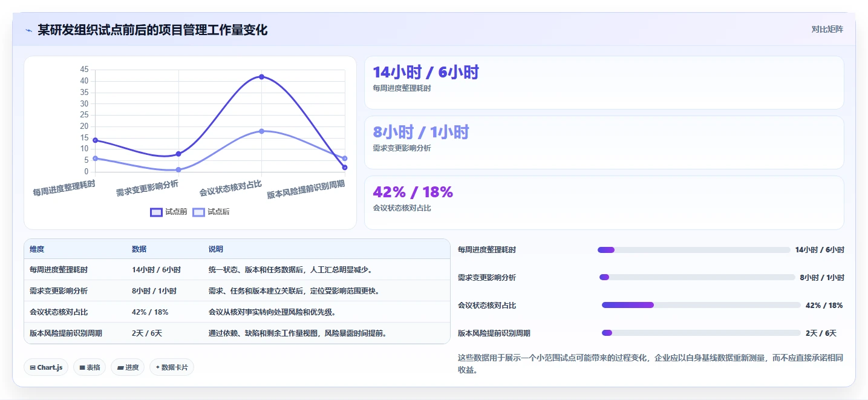
Task: Click progress value label 2天 / 6天
Action: 821,333
